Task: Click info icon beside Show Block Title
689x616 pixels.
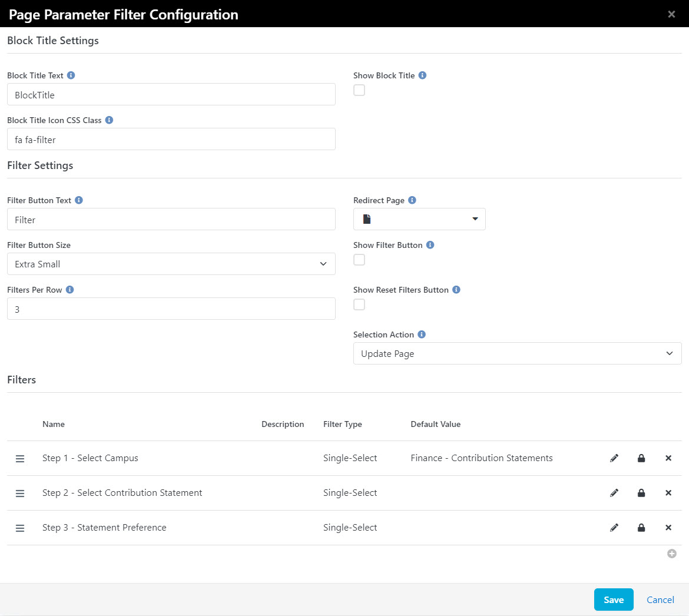Action: tap(422, 75)
